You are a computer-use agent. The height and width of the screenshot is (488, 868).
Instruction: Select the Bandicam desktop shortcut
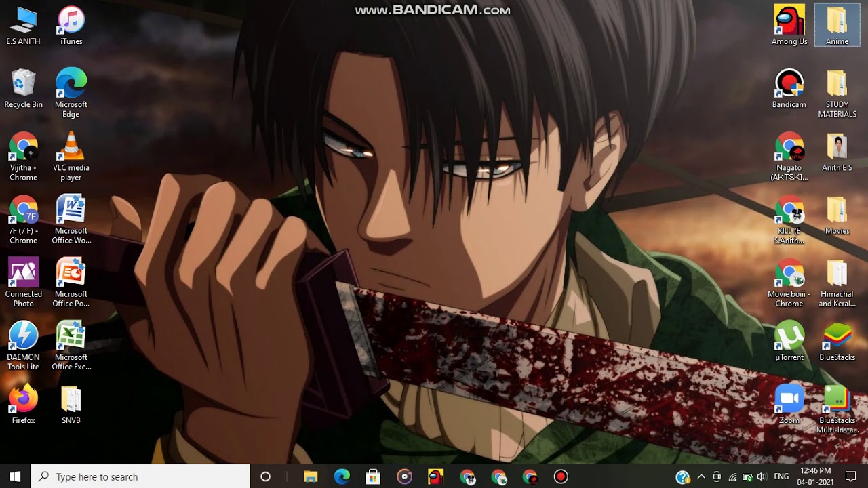(x=789, y=89)
